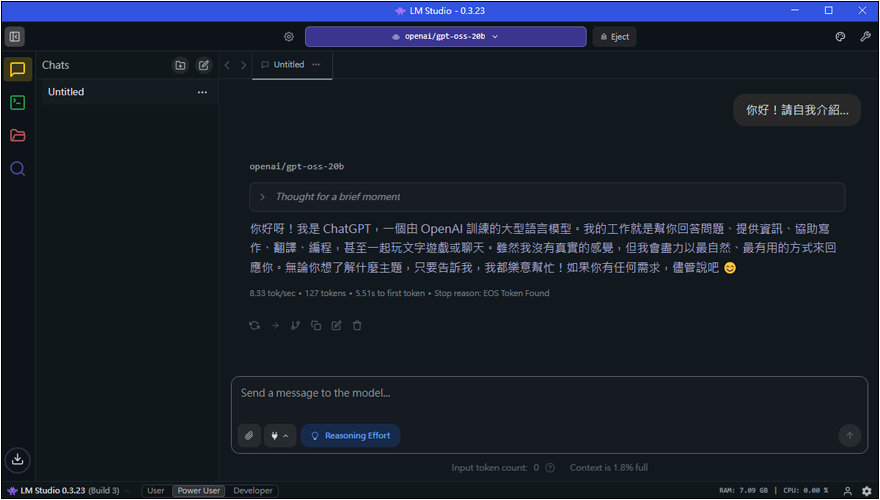
Task: Close the LM Studio window
Action: pos(863,11)
